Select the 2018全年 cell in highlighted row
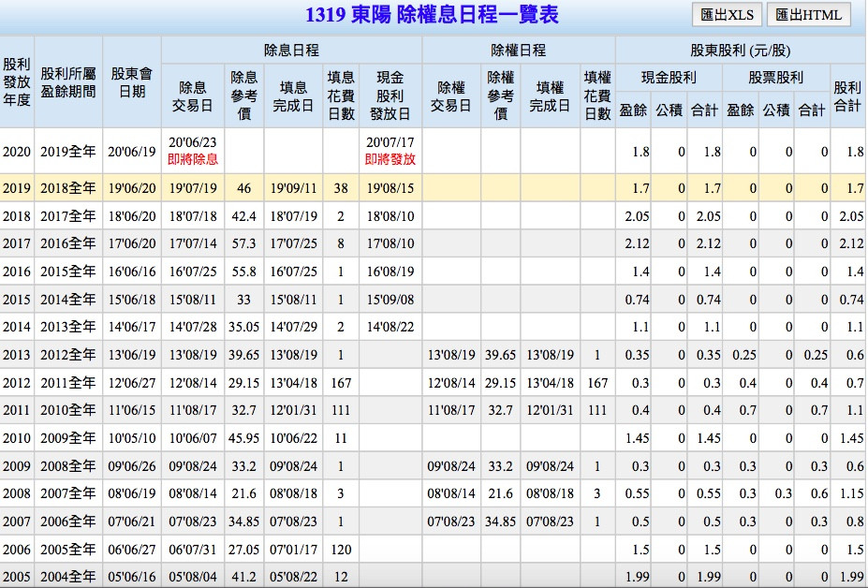Viewport: 868px width, 588px height. (68, 188)
